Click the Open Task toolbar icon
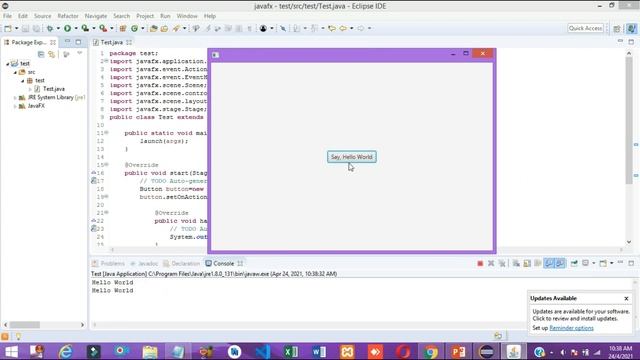 coord(164,28)
